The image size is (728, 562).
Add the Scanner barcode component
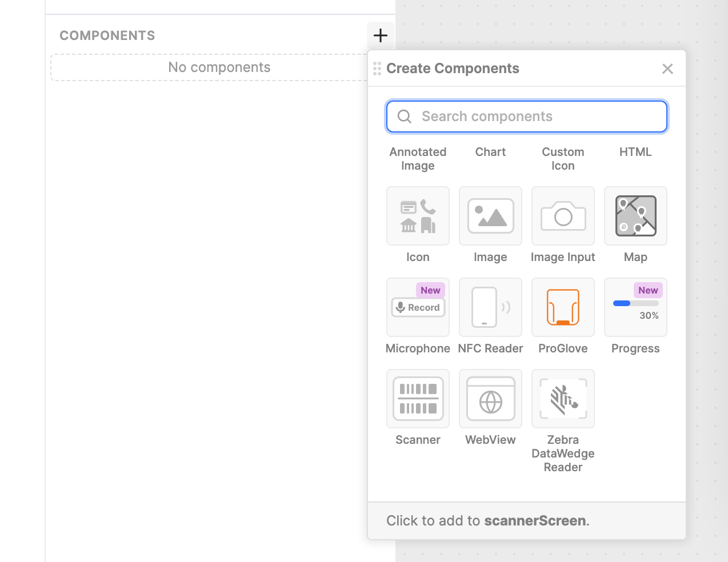[418, 399]
